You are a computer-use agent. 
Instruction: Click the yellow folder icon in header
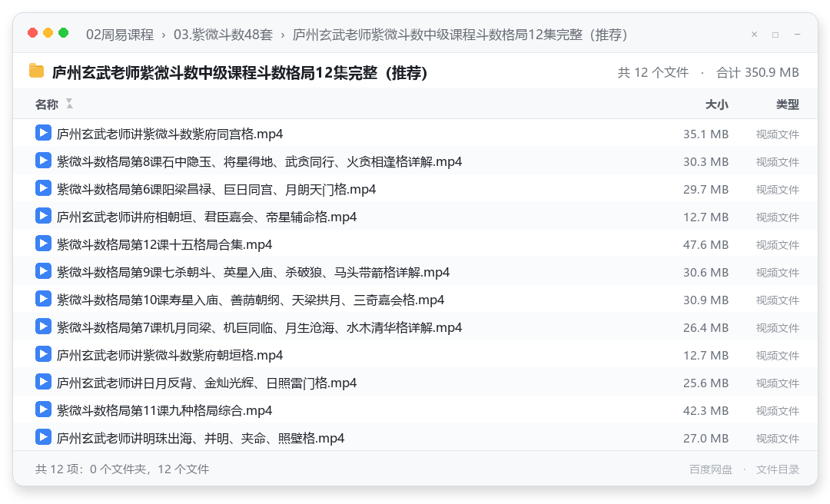[x=37, y=71]
